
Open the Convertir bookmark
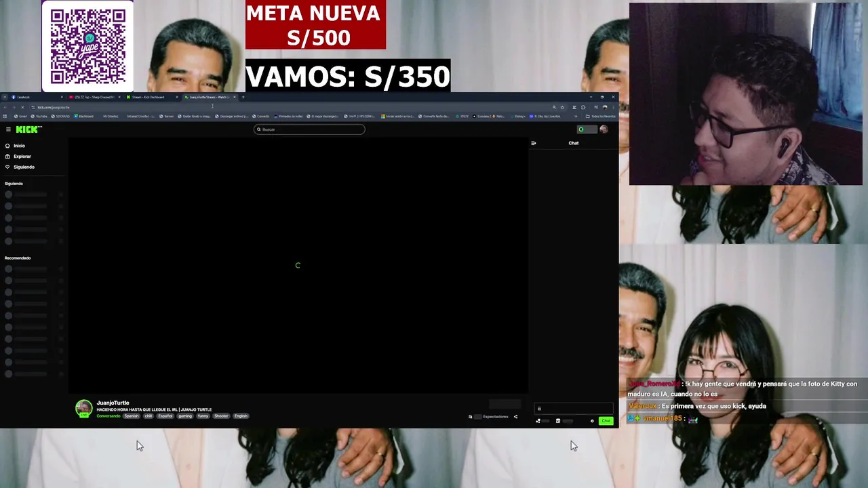click(260, 116)
